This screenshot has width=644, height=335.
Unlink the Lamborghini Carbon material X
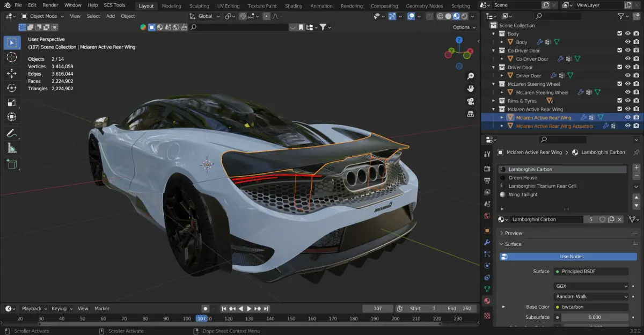tap(619, 219)
